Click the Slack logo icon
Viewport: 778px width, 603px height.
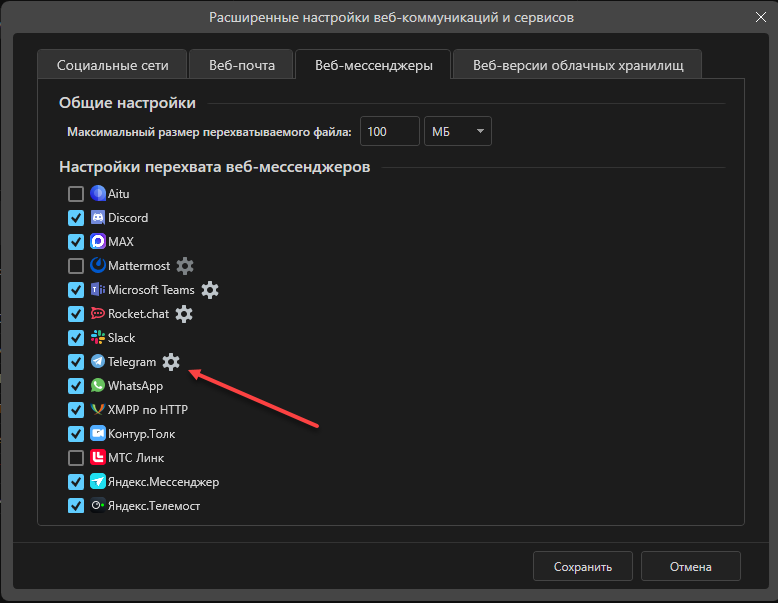[x=98, y=337]
